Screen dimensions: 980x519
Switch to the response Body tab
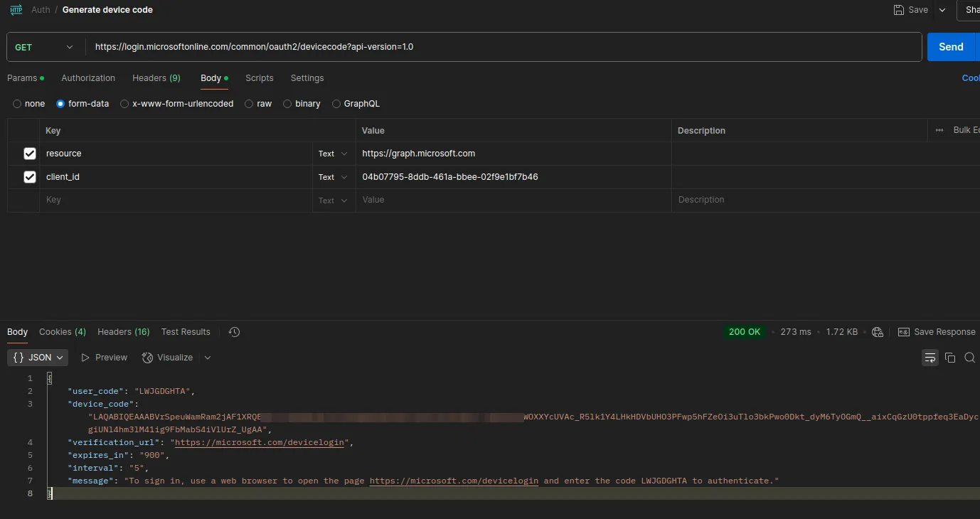click(x=18, y=332)
